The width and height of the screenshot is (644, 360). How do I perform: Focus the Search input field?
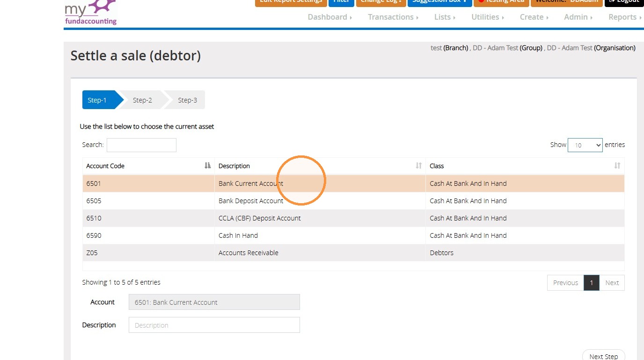point(141,145)
